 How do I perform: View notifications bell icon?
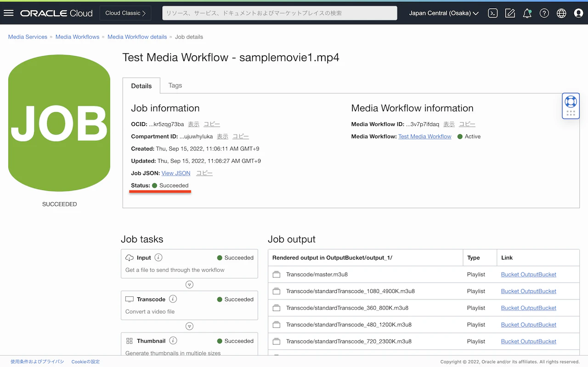(527, 13)
